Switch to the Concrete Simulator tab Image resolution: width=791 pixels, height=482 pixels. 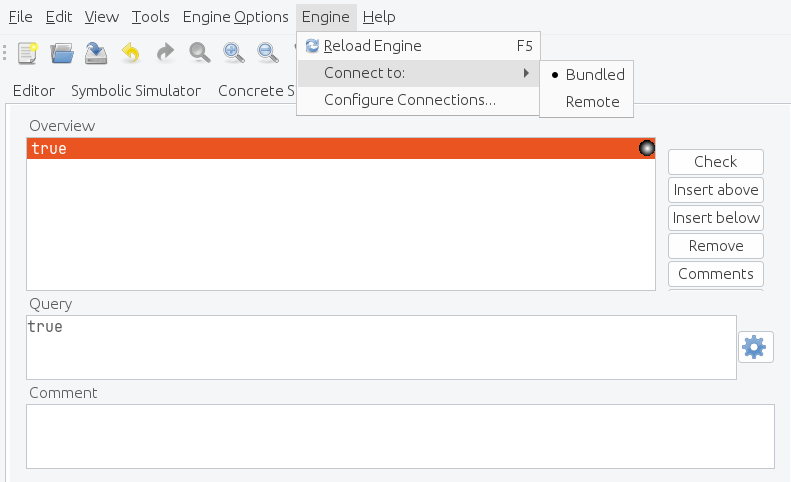256,91
